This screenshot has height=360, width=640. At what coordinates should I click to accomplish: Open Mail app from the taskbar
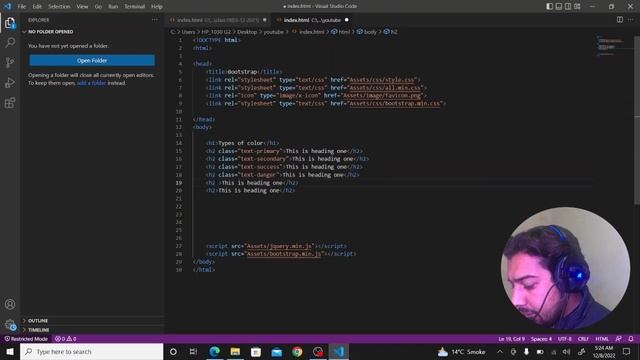pyautogui.click(x=277, y=351)
